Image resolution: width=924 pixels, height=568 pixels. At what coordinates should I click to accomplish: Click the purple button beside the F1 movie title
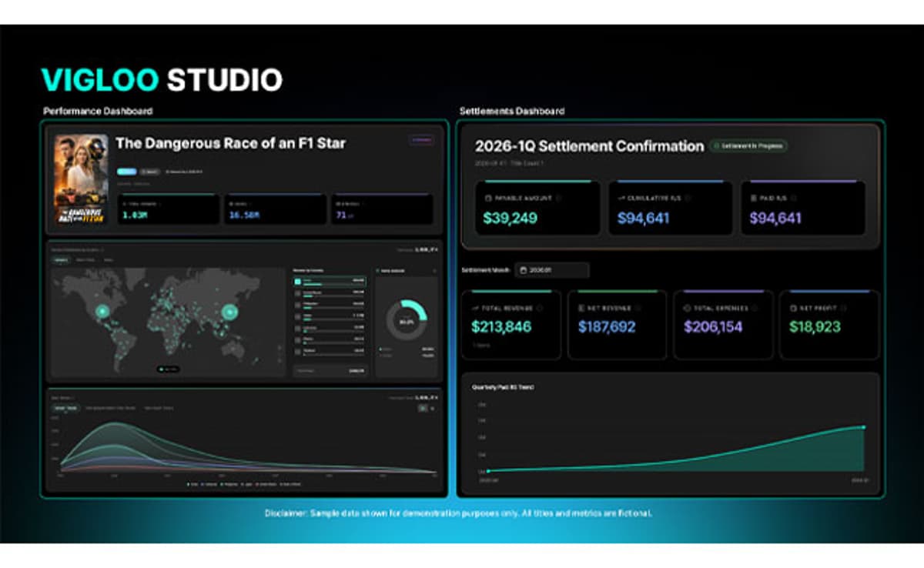(x=421, y=139)
